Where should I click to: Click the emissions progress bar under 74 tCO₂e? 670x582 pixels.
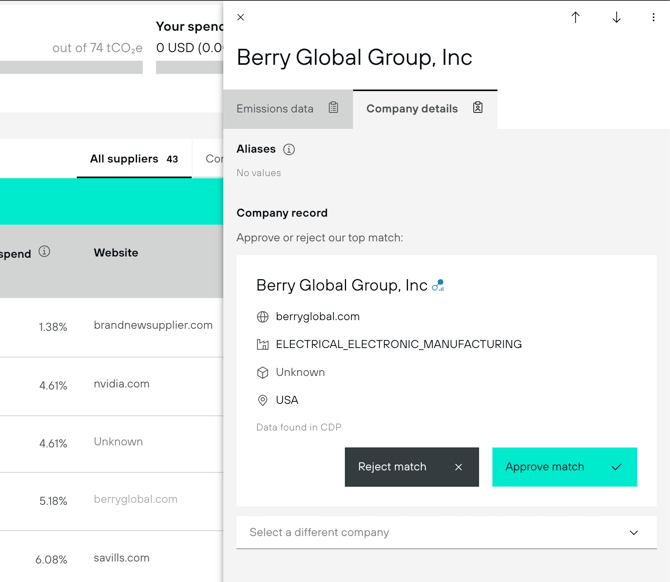(x=71, y=67)
